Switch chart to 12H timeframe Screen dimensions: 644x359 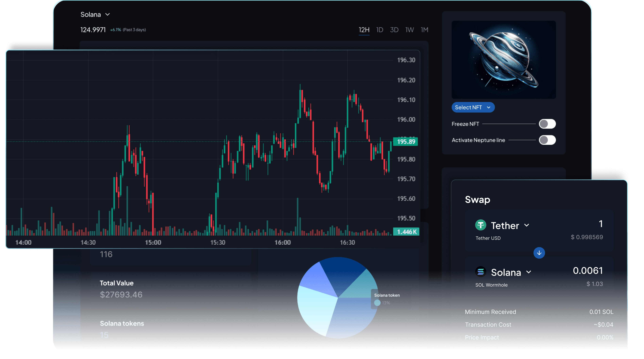tap(364, 30)
